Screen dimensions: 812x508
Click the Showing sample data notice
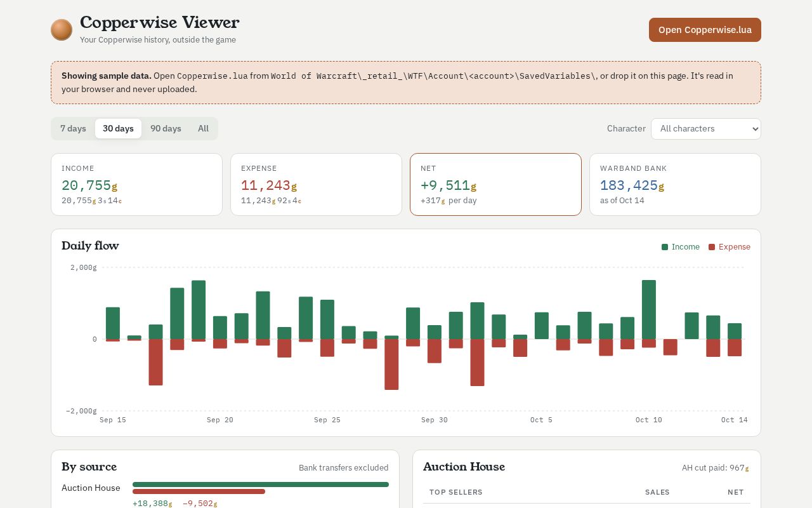(406, 83)
